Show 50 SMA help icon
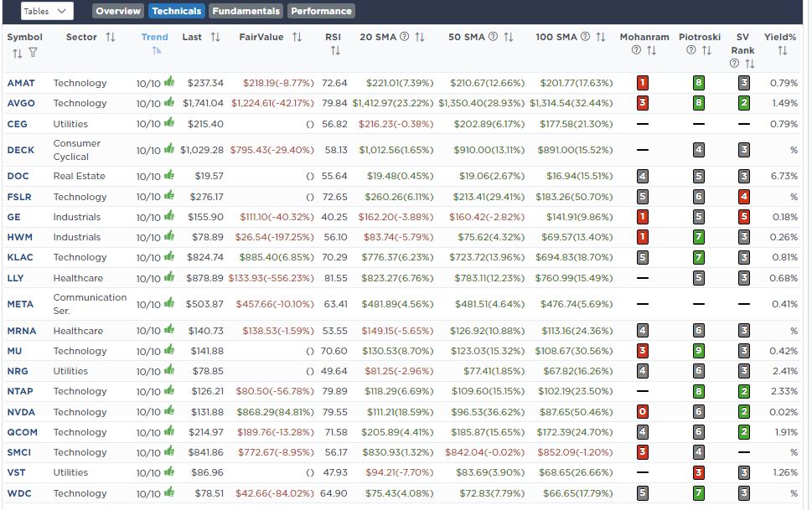 point(493,37)
